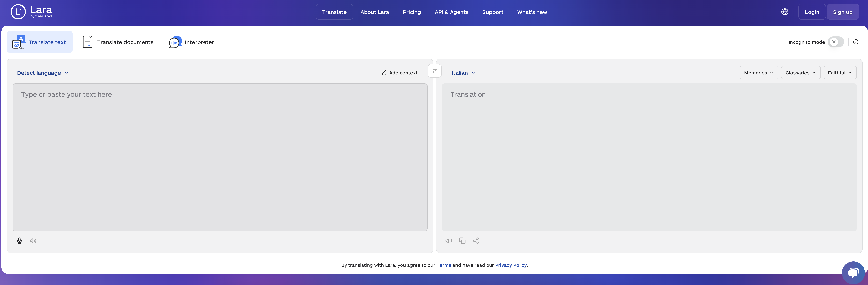Select the microphone for voice input
The width and height of the screenshot is (868, 285).
pos(19,241)
